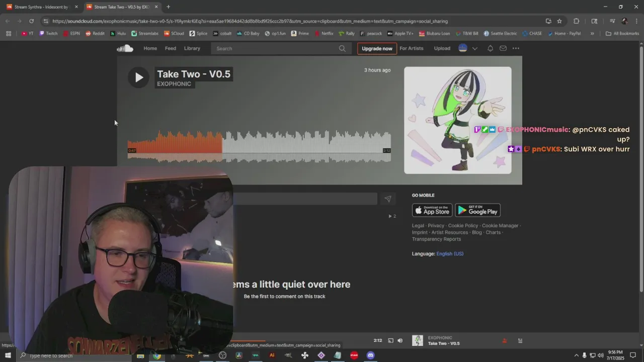Change language English (US) link
The width and height of the screenshot is (644, 362).
450,254
